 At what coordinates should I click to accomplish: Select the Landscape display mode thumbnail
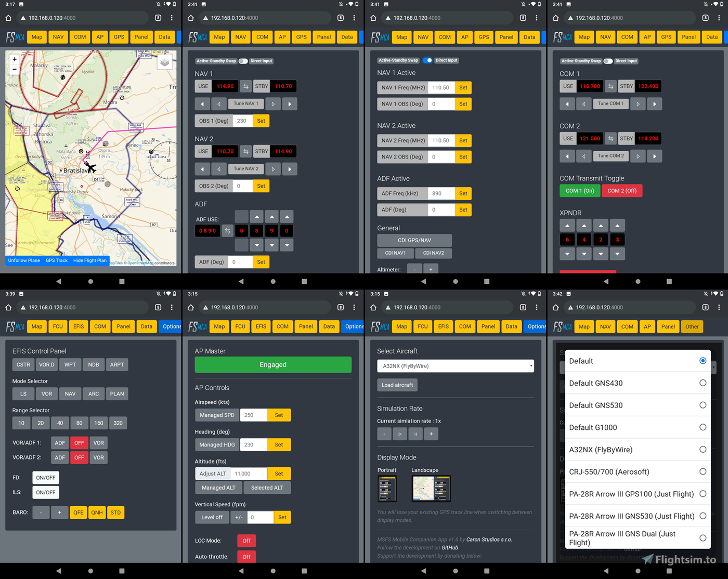coord(431,488)
